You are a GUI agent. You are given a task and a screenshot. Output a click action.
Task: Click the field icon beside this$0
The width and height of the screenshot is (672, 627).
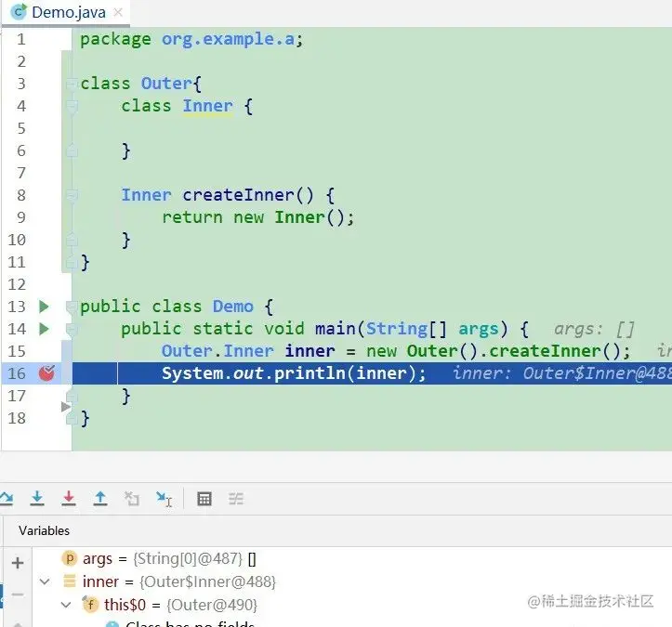point(90,605)
